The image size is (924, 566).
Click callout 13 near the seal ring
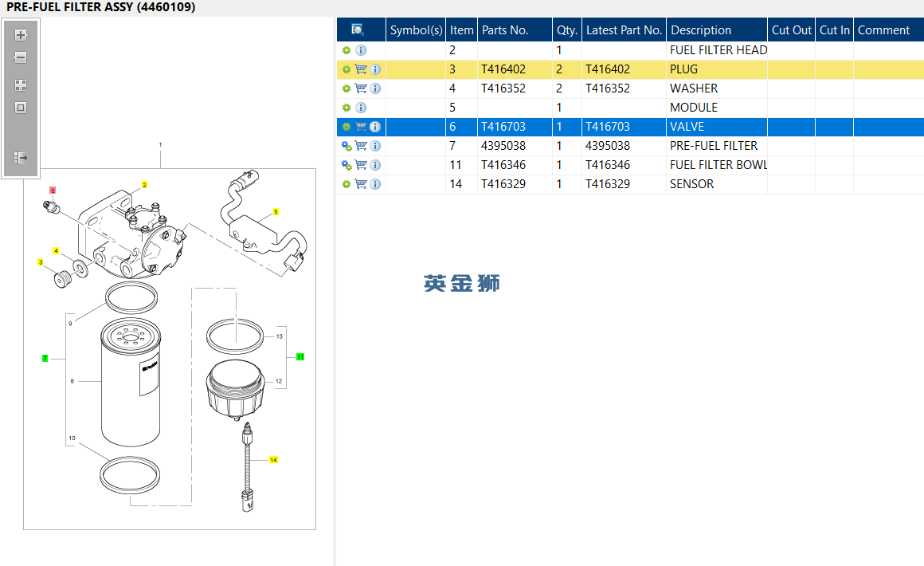(280, 336)
